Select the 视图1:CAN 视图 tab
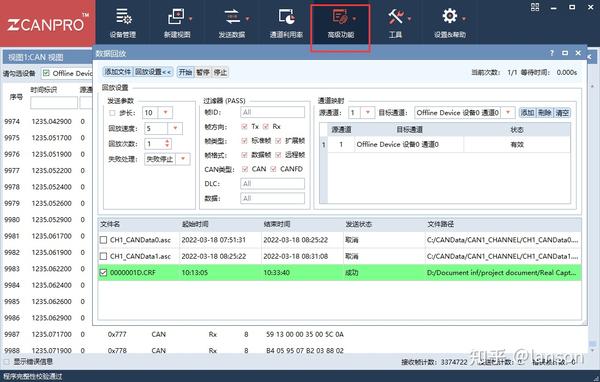The height and width of the screenshot is (382, 600). pos(36,57)
